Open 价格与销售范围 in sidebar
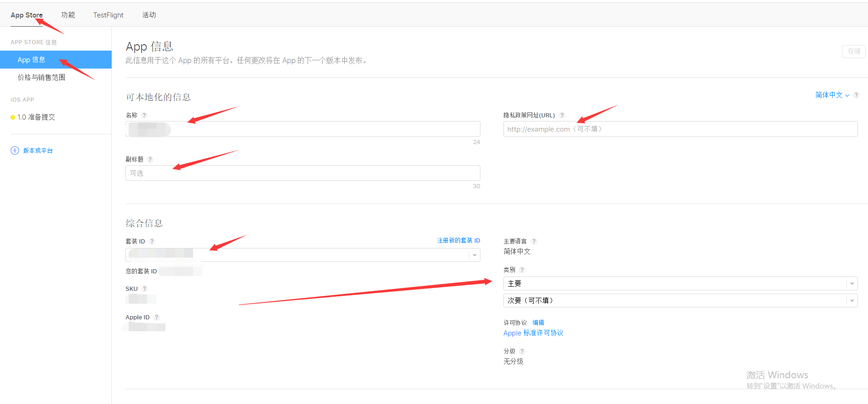The width and height of the screenshot is (868, 404). click(41, 77)
